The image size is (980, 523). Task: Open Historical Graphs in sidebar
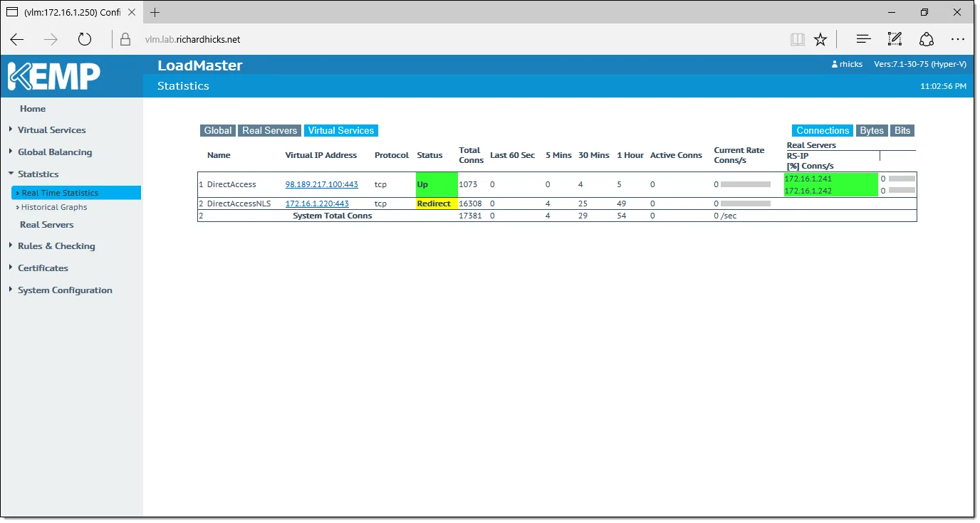point(54,207)
